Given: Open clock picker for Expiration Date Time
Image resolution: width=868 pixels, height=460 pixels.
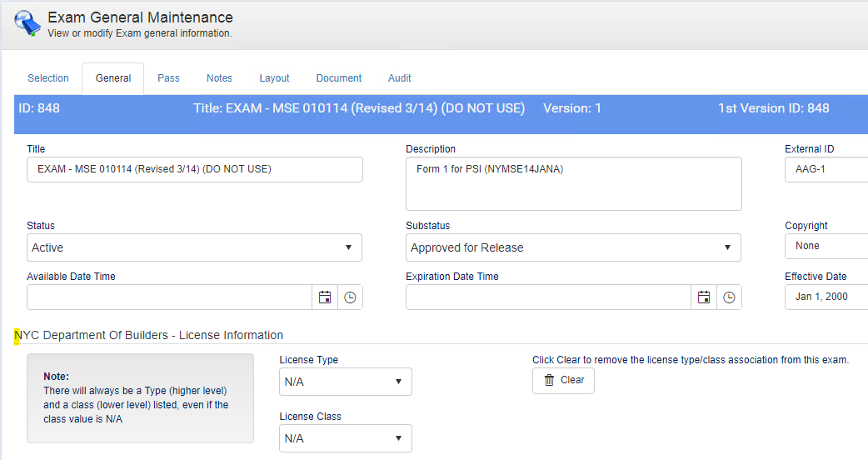Looking at the screenshot, I should pyautogui.click(x=729, y=297).
